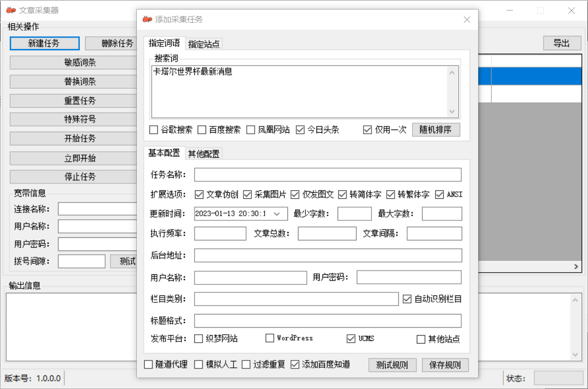This screenshot has height=389, width=588.
Task: Click task list horizontal scroll right arrow
Action: point(576,267)
